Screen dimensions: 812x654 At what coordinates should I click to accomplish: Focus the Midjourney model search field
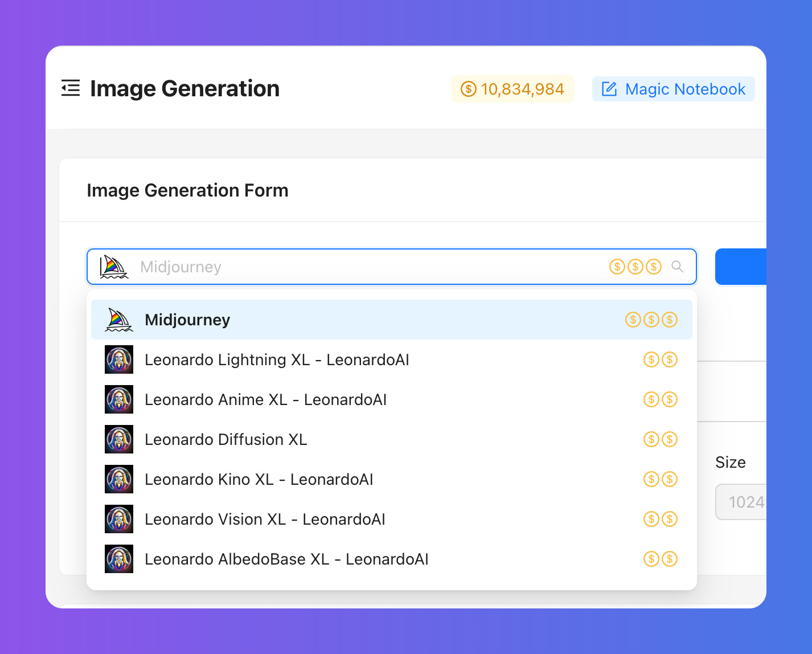point(392,267)
